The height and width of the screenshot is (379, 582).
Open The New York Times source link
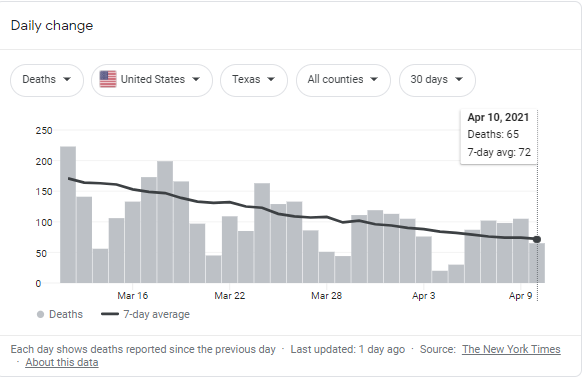511,349
